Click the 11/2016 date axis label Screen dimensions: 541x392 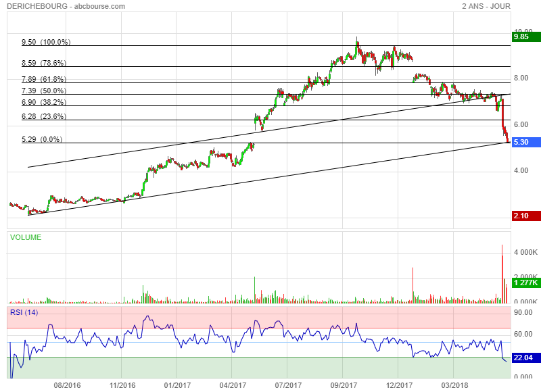(122, 385)
